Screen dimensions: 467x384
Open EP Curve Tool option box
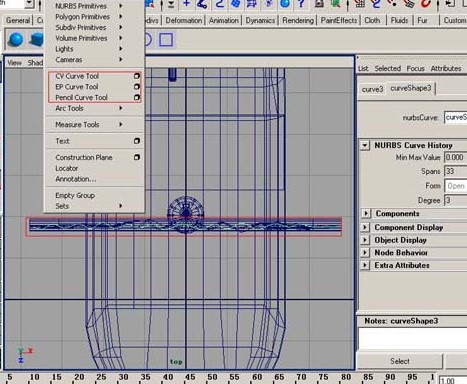pos(137,87)
